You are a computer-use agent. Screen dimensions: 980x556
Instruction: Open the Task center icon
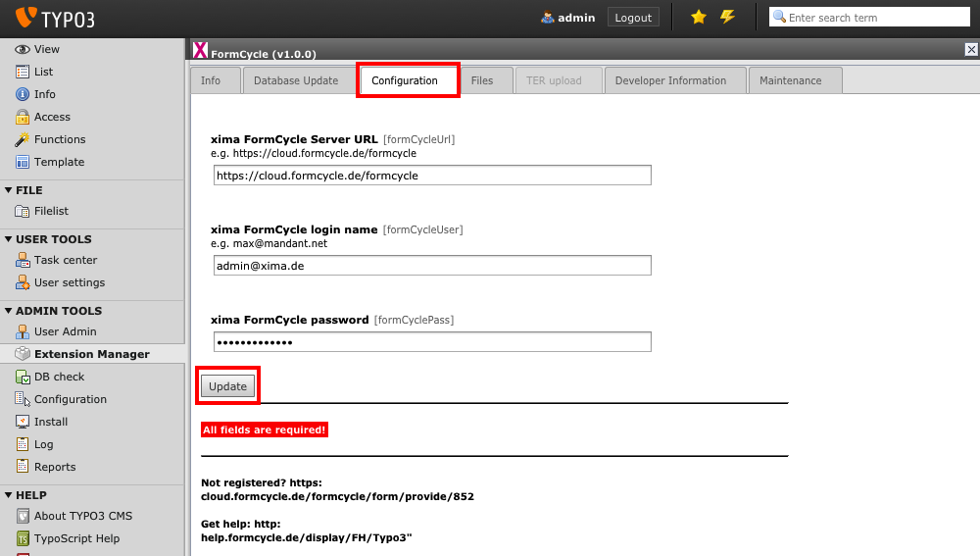tap(23, 260)
